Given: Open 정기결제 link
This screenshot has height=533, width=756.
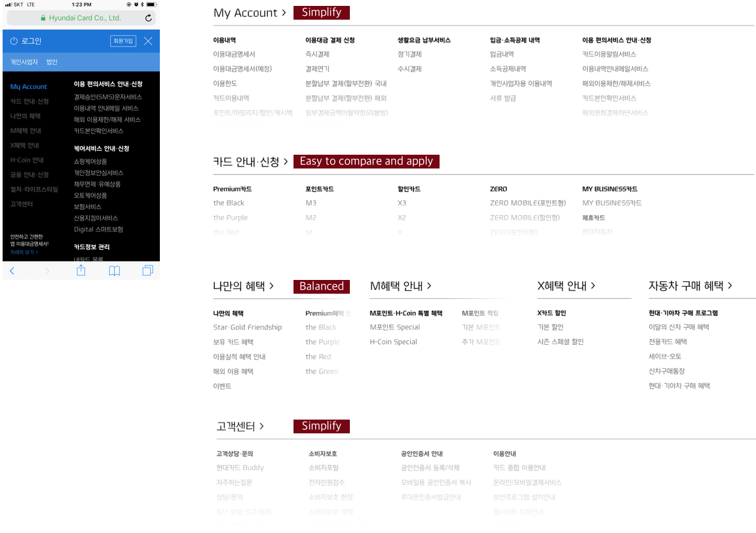Looking at the screenshot, I should [x=409, y=54].
